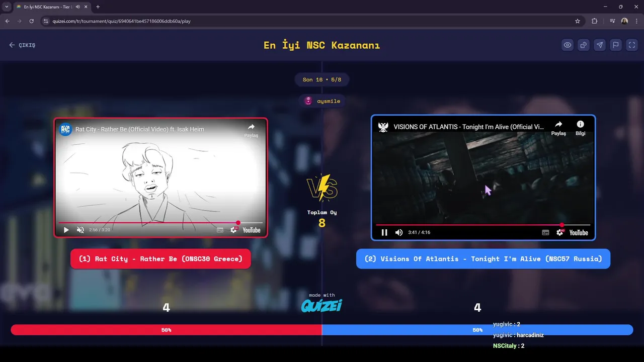Click chat message yugivic : harcadiniz
The height and width of the screenshot is (362, 644).
coord(518,335)
